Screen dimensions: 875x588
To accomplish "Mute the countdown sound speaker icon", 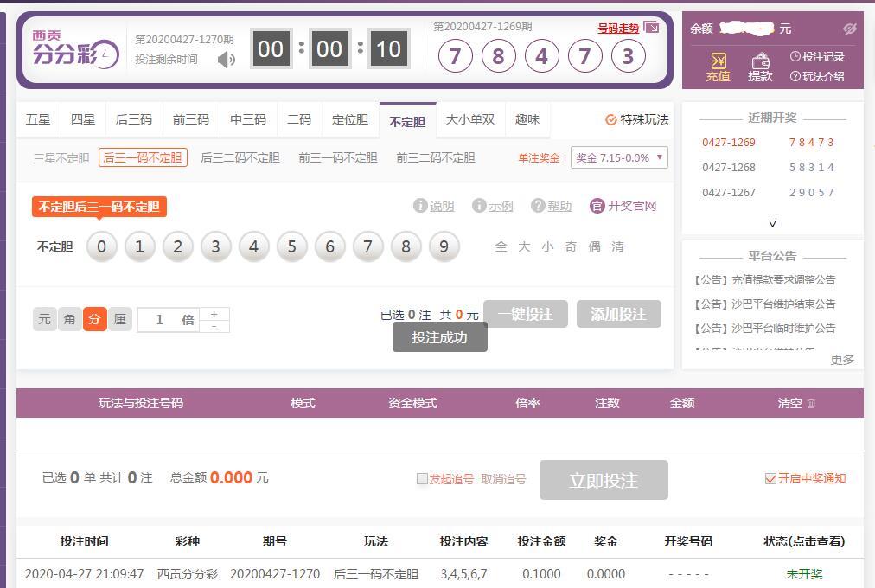I will click(226, 59).
